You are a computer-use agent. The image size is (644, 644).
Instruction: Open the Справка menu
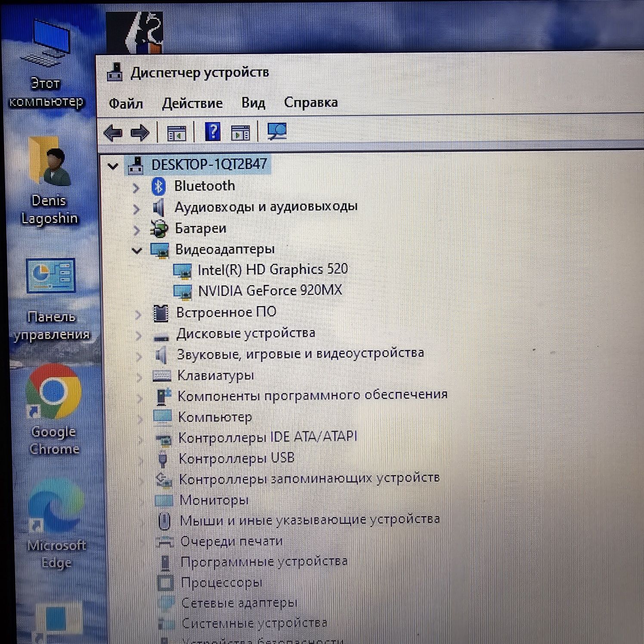(311, 102)
